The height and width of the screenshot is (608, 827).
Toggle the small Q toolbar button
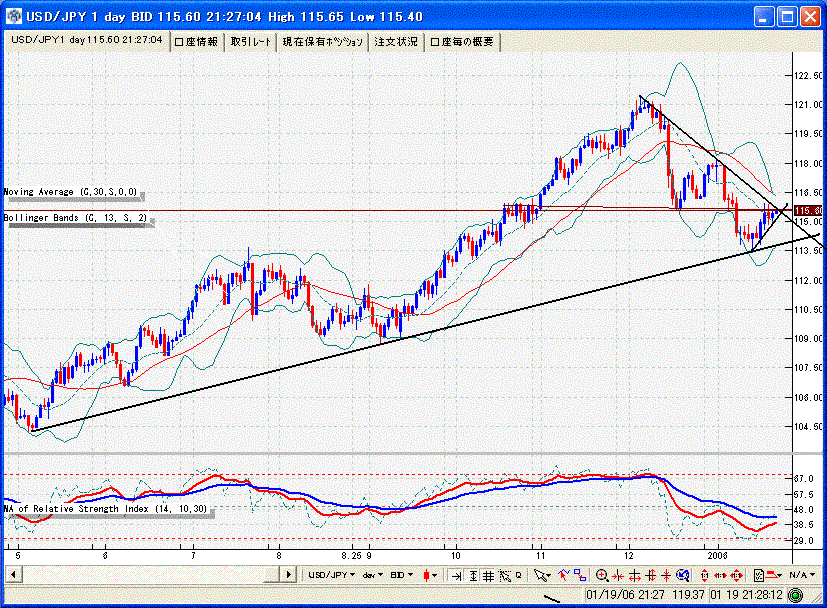tap(518, 575)
